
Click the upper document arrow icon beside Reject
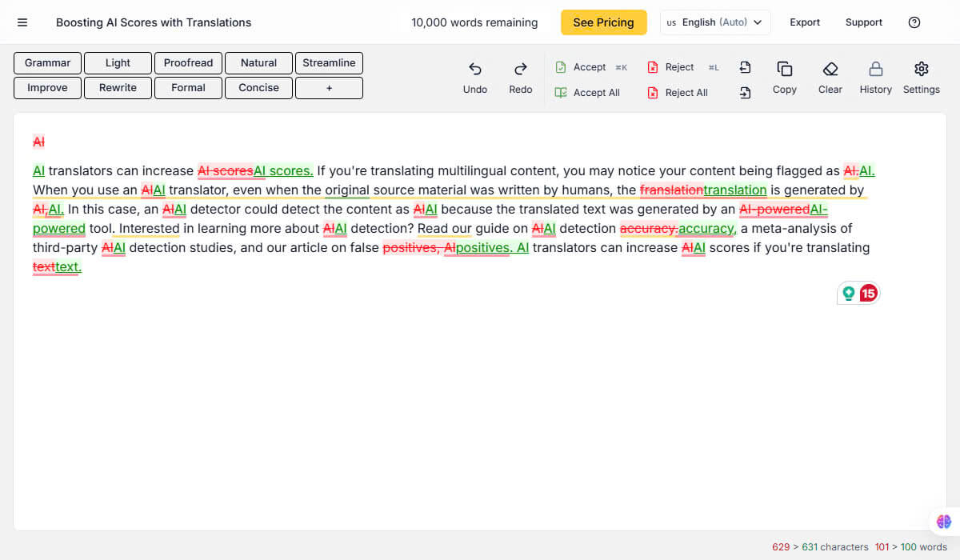coord(745,67)
